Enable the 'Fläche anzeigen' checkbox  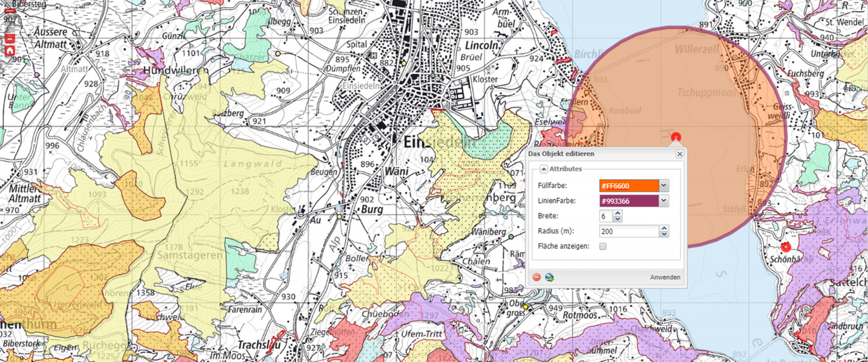(x=603, y=246)
